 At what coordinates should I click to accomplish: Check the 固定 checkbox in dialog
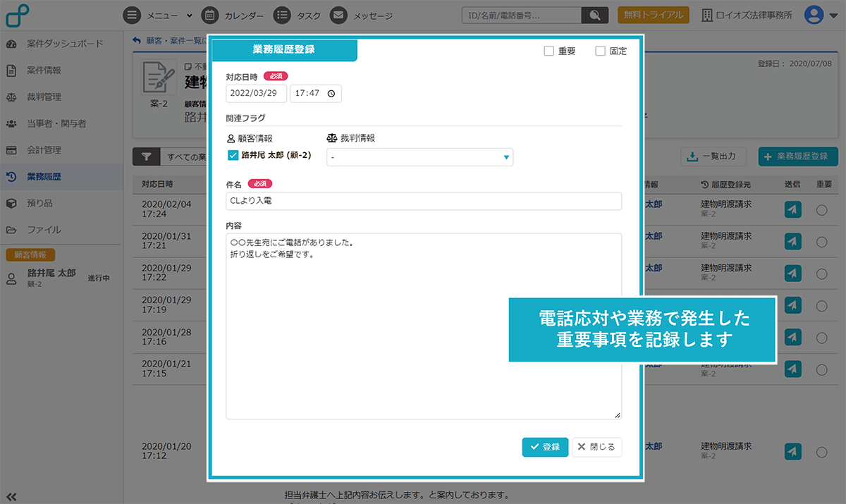600,51
